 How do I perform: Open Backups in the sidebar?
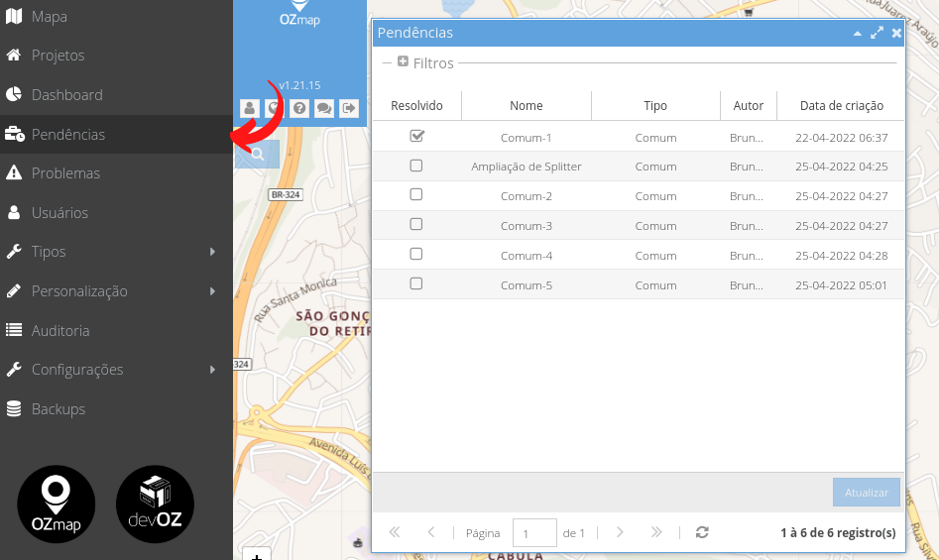pyautogui.click(x=116, y=408)
